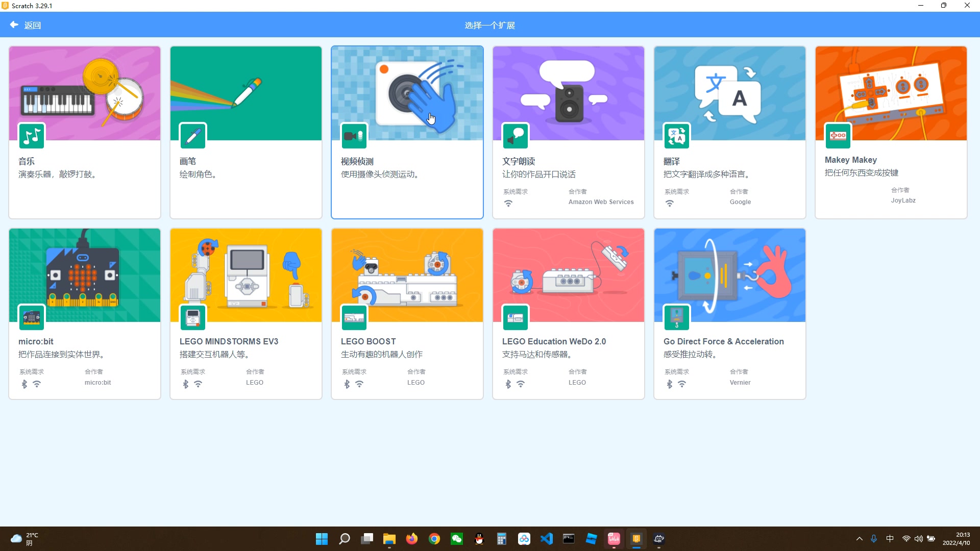Open the LEGO MINDSTORMS EV3 title

click(x=229, y=341)
